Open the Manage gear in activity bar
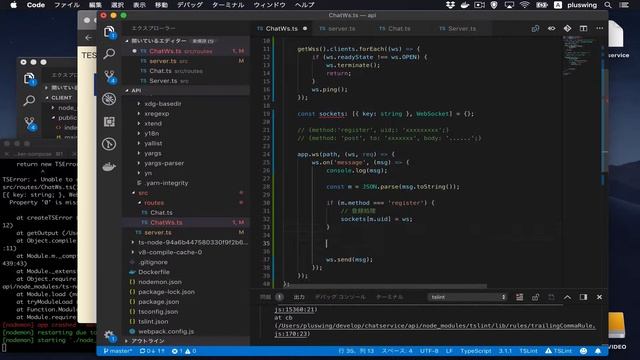Screen dimensions: 640x360 pos(109,336)
